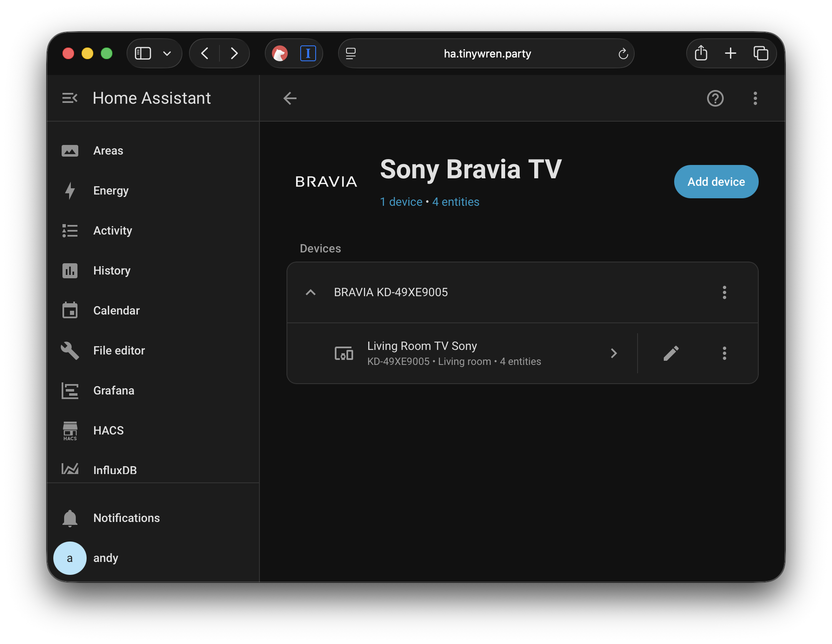
Task: Collapse the sidebar with the hamburger toggle
Action: click(70, 98)
